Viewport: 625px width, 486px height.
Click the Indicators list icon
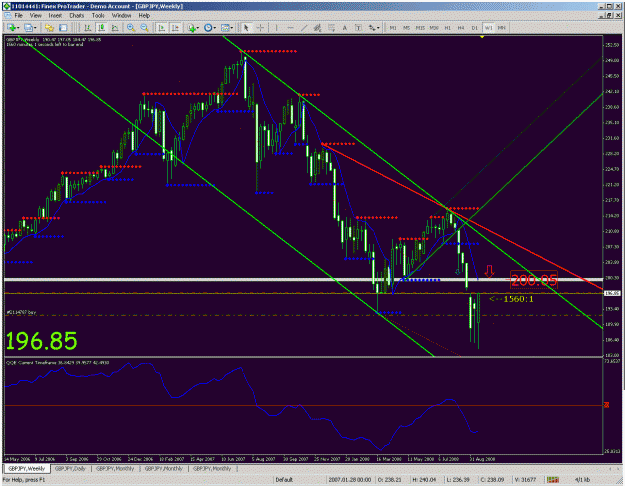point(192,28)
